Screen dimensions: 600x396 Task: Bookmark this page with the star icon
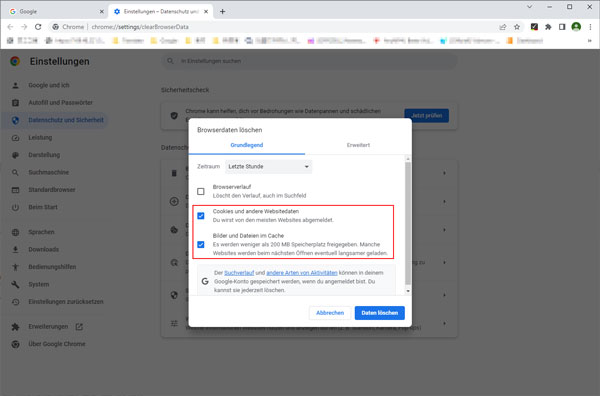coord(517,27)
